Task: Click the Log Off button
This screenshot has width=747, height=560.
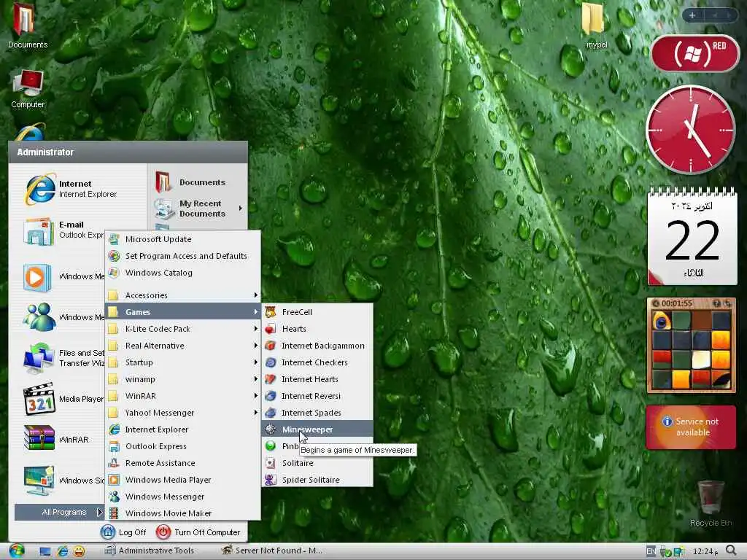Action: [123, 532]
